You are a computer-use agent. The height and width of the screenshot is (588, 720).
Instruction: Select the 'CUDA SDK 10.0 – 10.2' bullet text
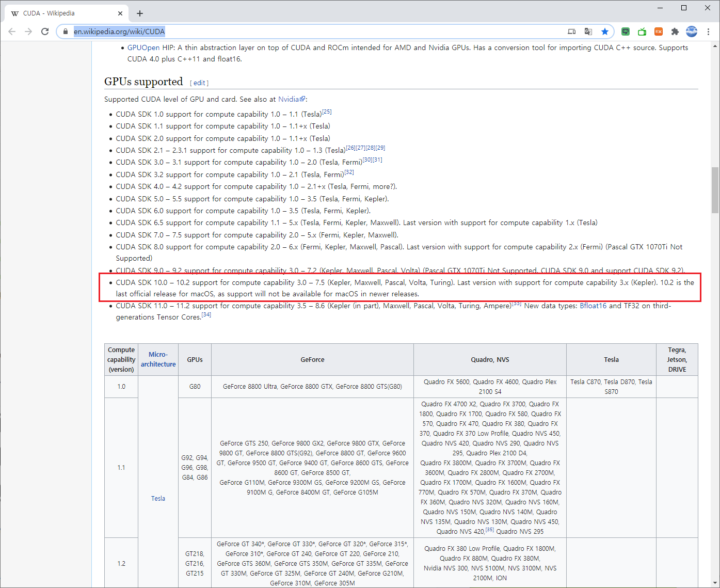(405, 288)
